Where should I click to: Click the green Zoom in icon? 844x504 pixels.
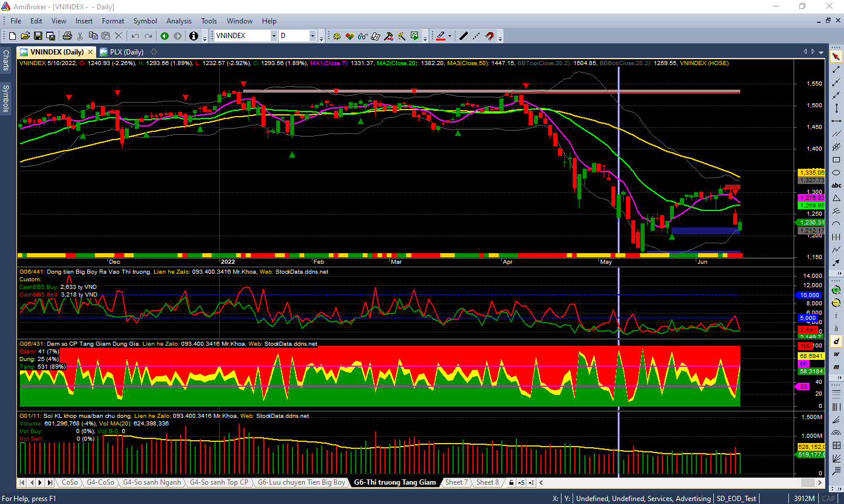coord(836,290)
